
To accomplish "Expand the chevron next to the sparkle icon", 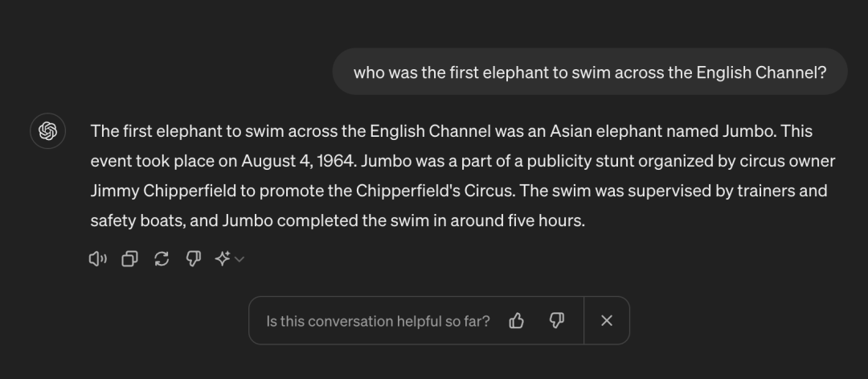I will coord(240,259).
